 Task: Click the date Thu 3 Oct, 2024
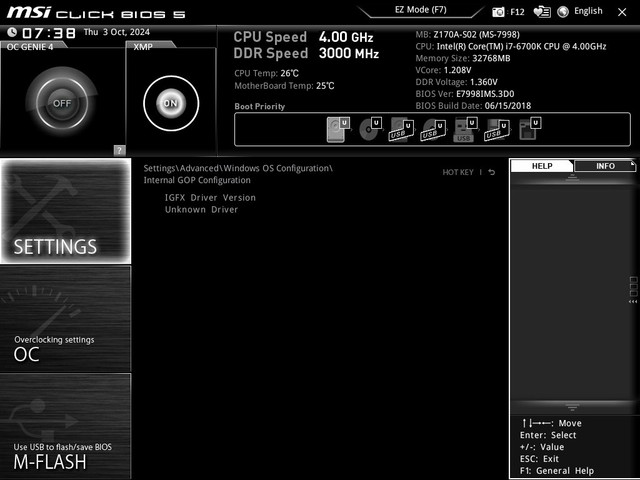click(117, 32)
